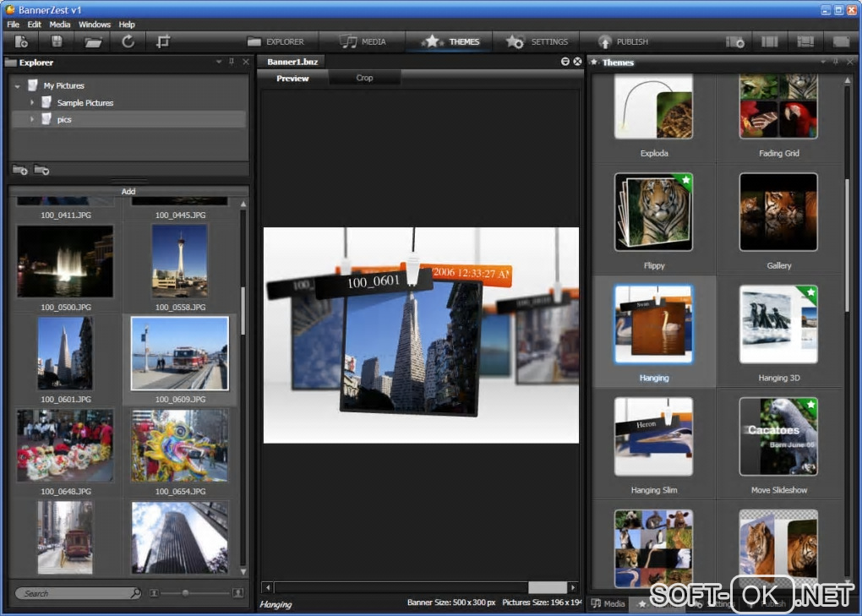Screen dimensions: 862x616
Task: Select the Banner1.bnz document tab
Action: point(292,62)
